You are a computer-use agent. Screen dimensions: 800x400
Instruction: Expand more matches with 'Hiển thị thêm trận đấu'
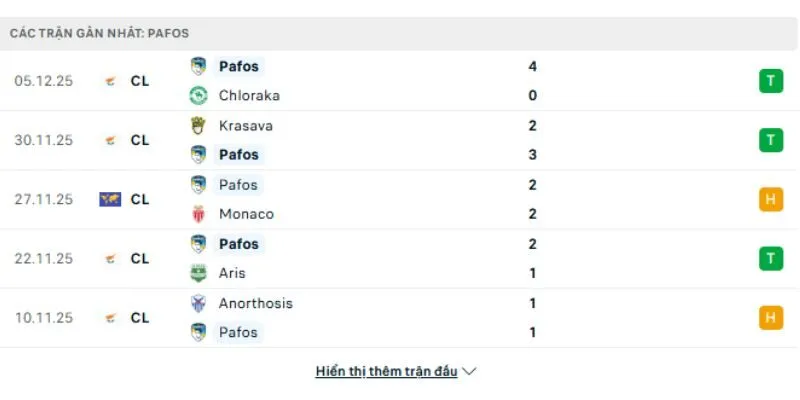(386, 371)
